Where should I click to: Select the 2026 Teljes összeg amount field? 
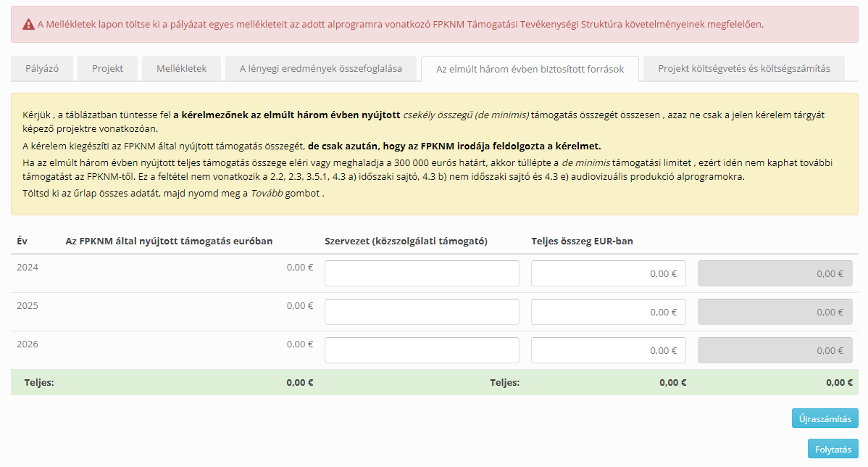click(x=608, y=350)
